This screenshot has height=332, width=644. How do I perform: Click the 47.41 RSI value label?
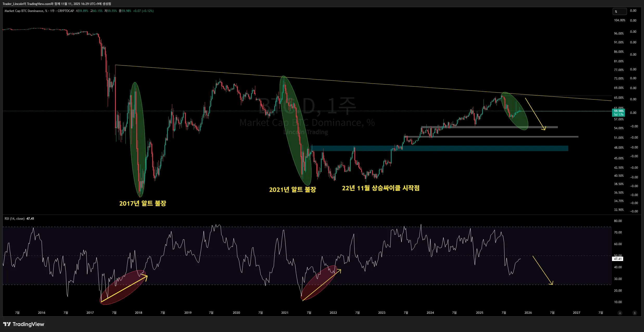coord(617,259)
